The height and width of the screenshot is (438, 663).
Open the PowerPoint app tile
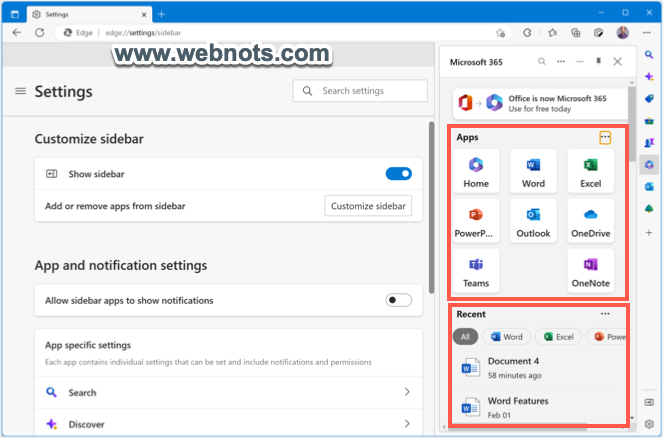click(x=475, y=221)
